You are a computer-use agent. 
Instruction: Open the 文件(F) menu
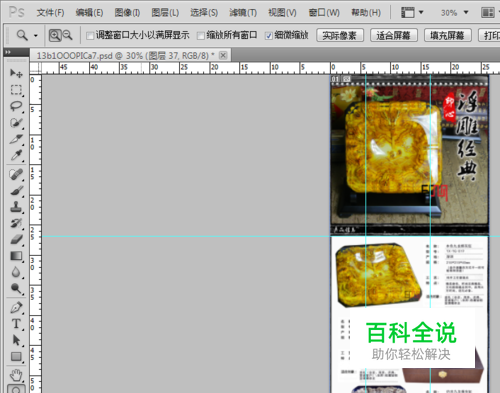pyautogui.click(x=50, y=13)
